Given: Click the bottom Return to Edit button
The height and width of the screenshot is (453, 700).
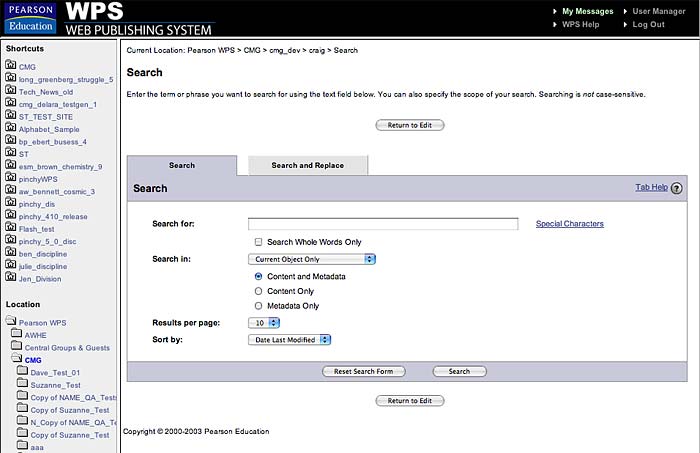Looking at the screenshot, I should pos(410,401).
